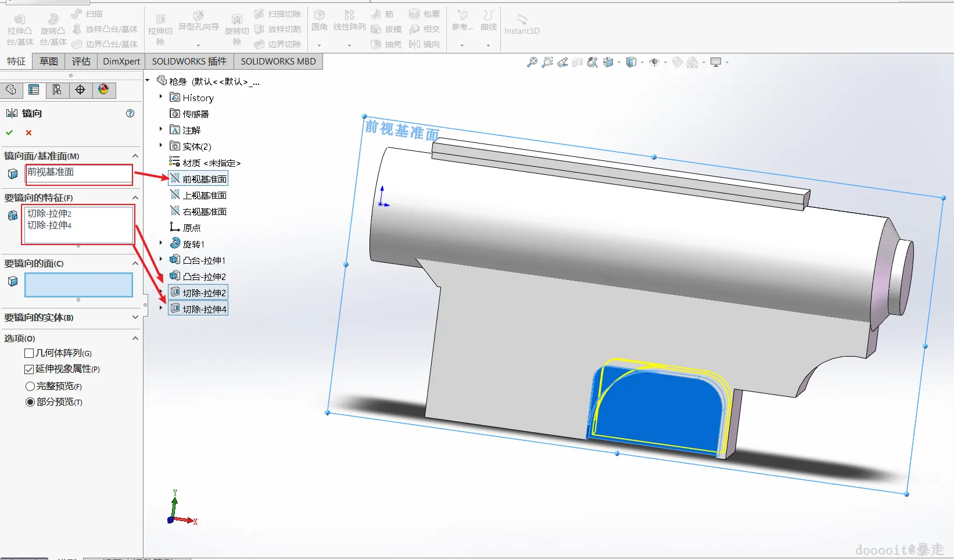Image resolution: width=954 pixels, height=560 pixels.
Task: Expand the 要镜向的实体 section
Action: click(135, 317)
